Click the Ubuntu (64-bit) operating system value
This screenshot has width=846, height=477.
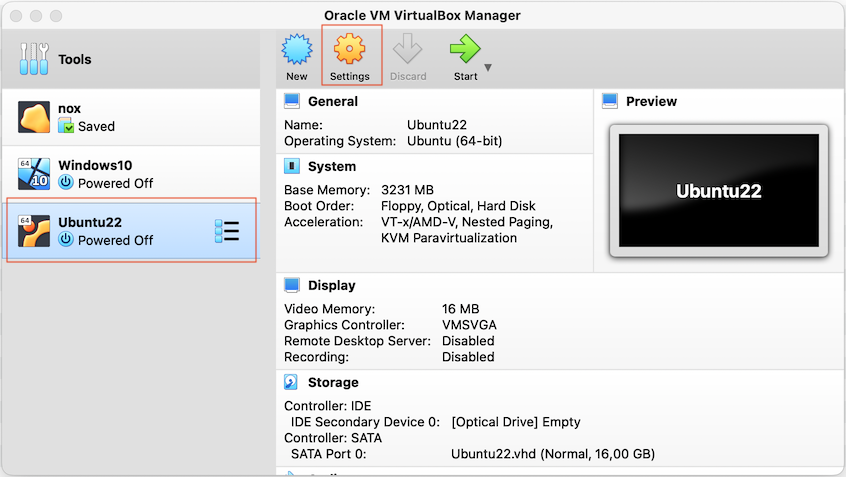point(454,141)
